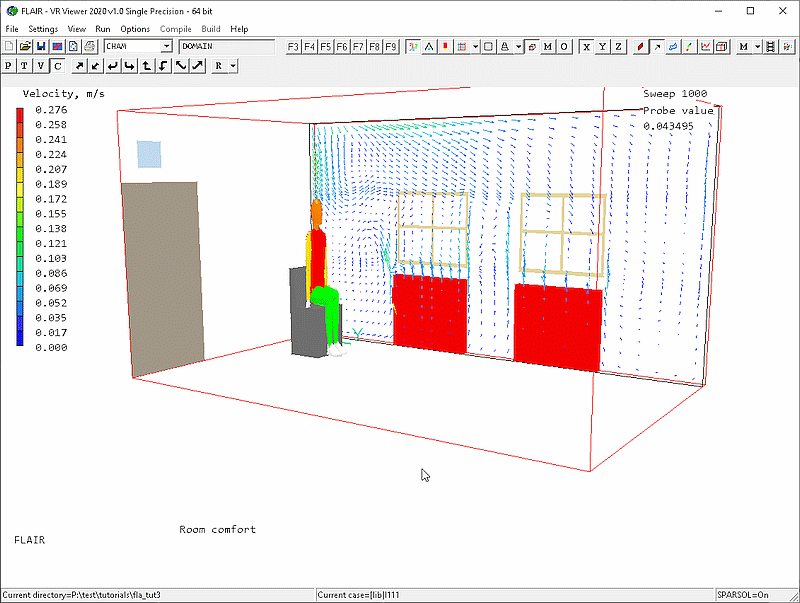
Task: Open the Settings menu
Action: pyautogui.click(x=43, y=29)
